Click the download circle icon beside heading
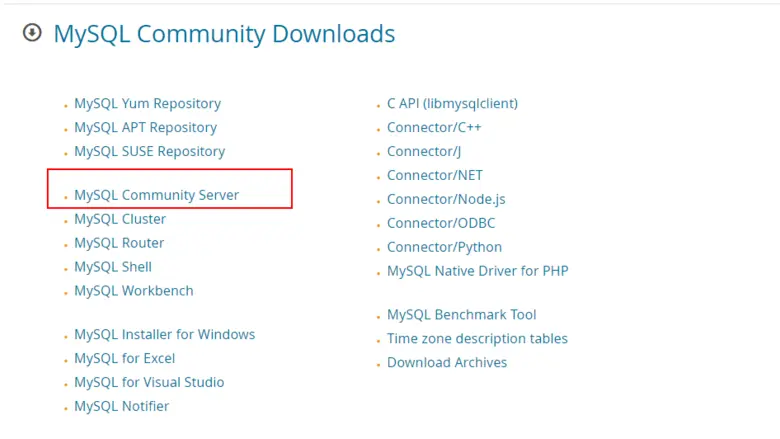The width and height of the screenshot is (780, 439). (x=32, y=33)
